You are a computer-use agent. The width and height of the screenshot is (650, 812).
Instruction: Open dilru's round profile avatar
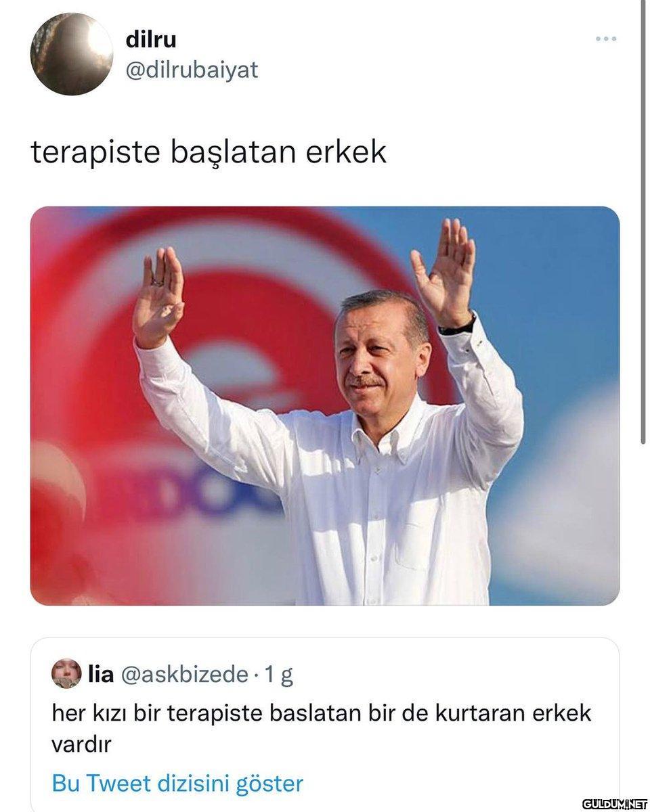(72, 54)
